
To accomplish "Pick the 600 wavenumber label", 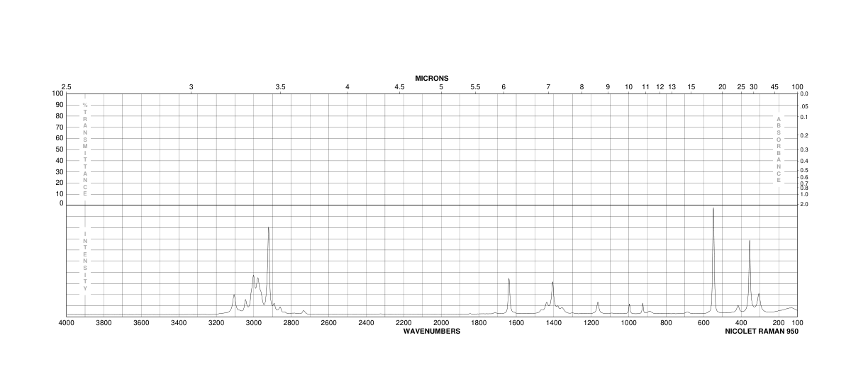I will tap(703, 324).
